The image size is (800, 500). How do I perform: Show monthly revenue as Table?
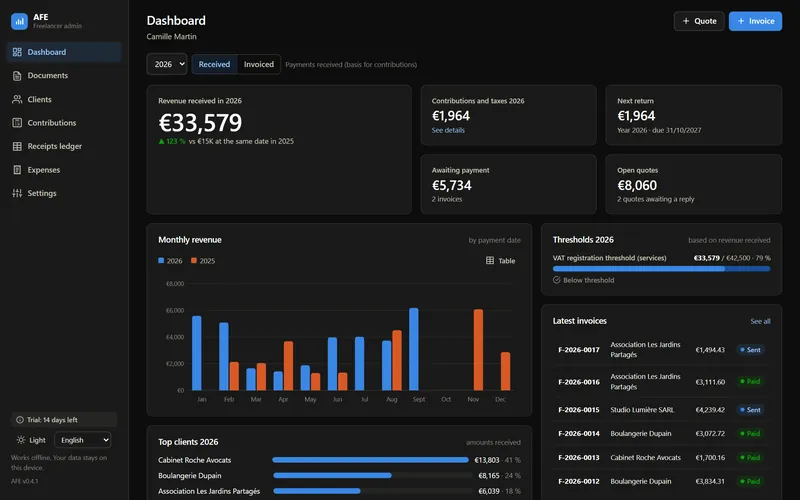point(500,261)
